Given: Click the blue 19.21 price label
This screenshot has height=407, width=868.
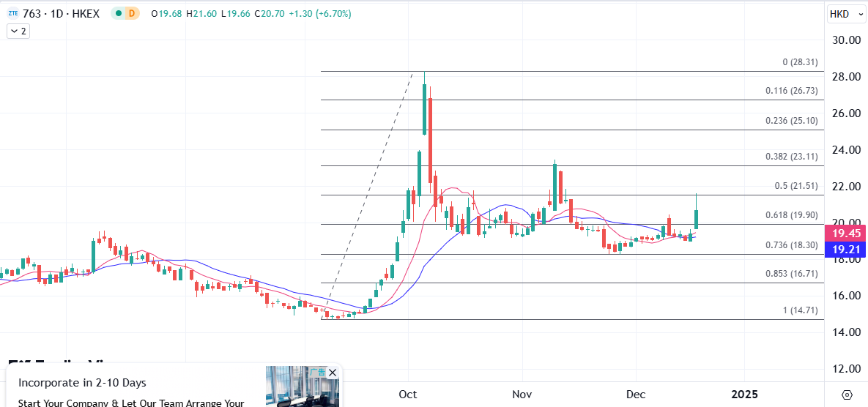Looking at the screenshot, I should point(845,250).
